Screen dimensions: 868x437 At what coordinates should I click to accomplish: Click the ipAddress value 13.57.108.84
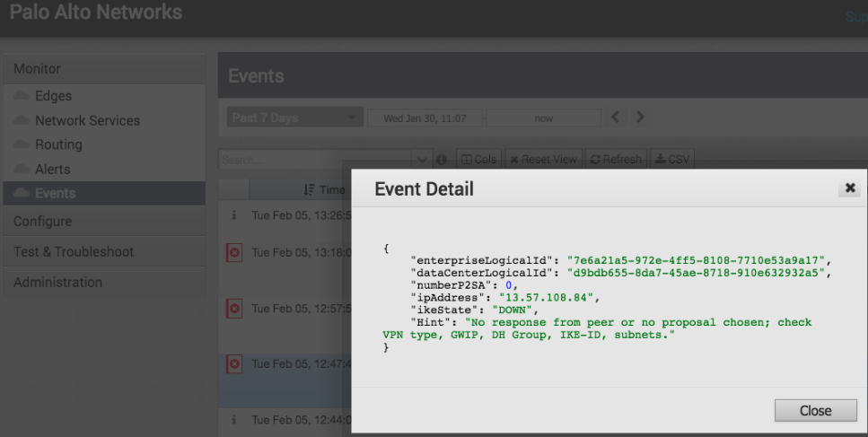coord(547,298)
